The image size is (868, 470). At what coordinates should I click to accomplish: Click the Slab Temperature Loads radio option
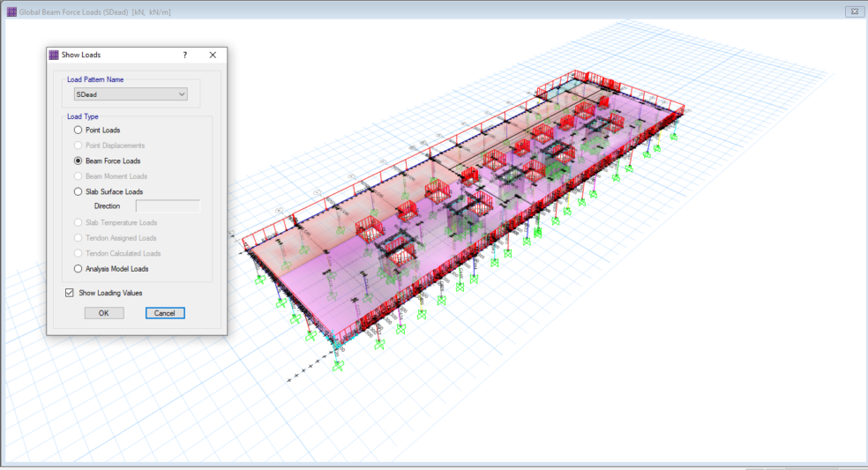pos(78,222)
